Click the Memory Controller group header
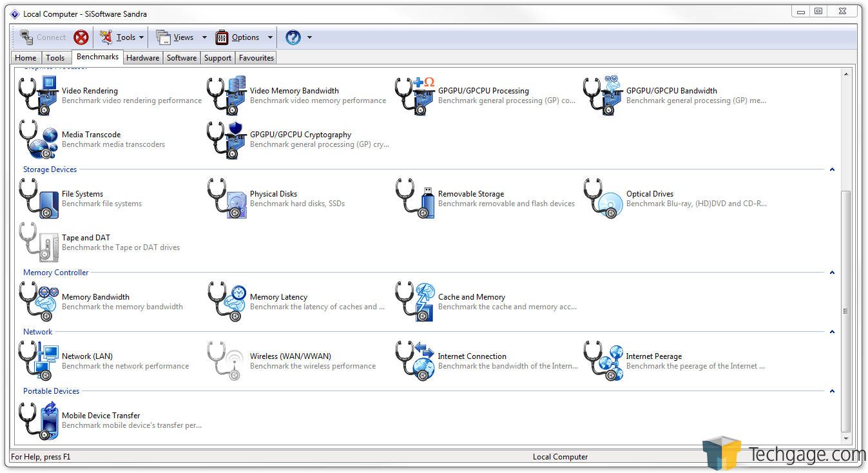Viewport: 868px width, 473px height. (x=56, y=273)
